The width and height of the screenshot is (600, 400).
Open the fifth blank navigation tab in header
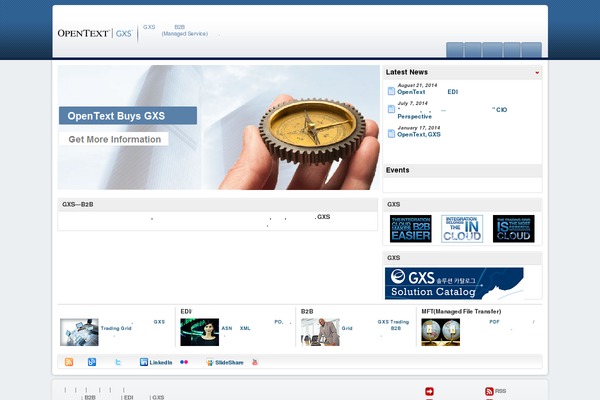tap(532, 50)
